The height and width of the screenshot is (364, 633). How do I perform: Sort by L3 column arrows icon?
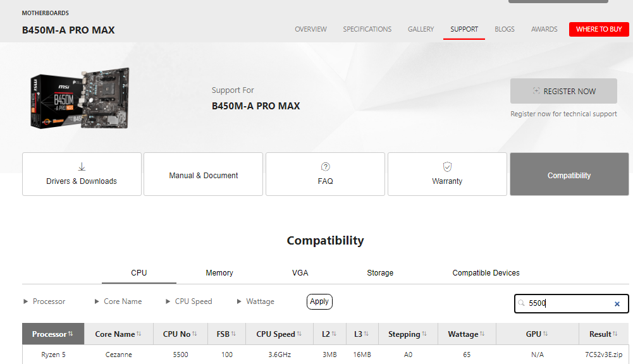tap(366, 334)
